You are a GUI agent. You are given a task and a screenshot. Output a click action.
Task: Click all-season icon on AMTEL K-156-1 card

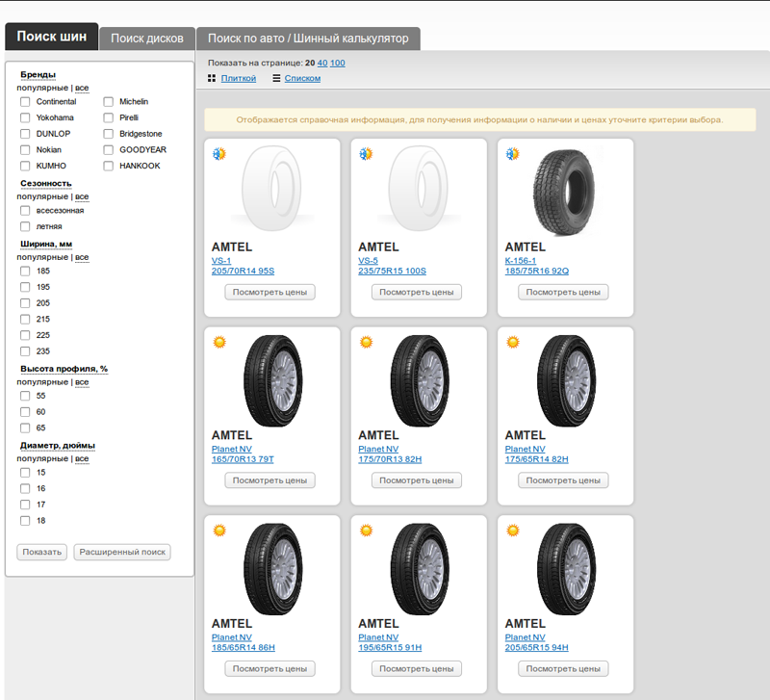512,154
